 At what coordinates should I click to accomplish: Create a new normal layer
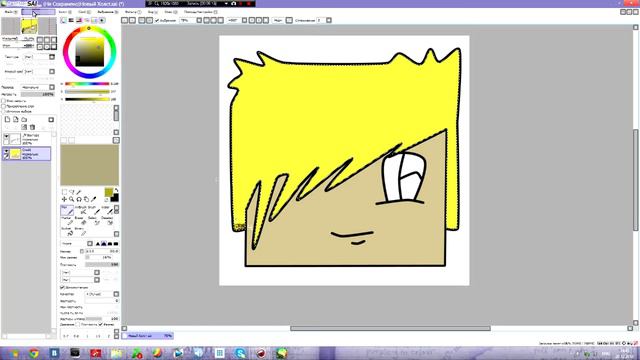(7, 120)
